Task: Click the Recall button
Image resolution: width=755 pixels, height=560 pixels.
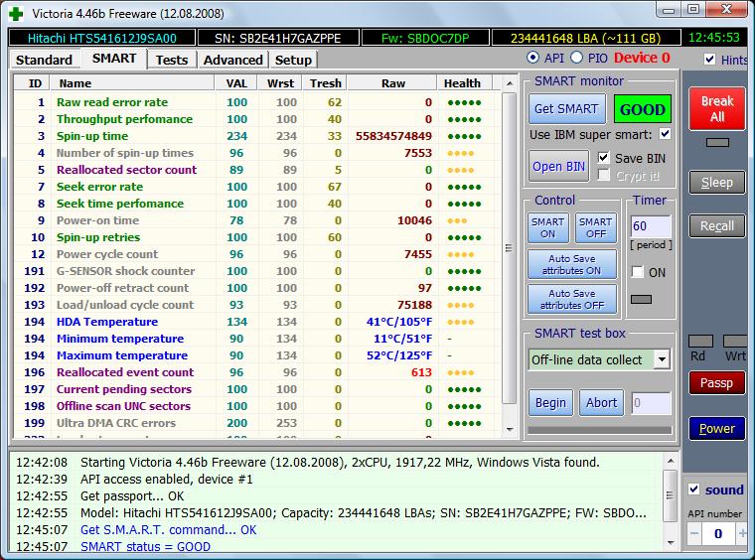Action: point(717,226)
